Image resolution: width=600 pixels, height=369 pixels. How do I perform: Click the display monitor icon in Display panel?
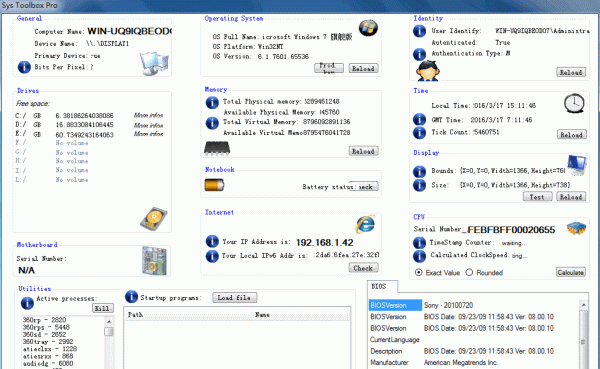point(577,165)
